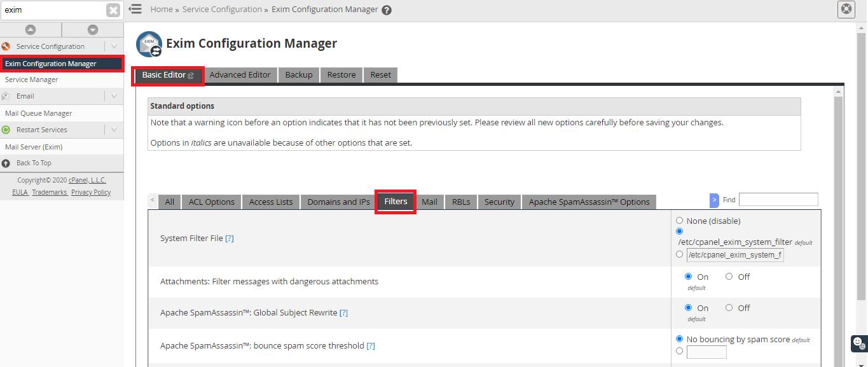The image size is (868, 367).
Task: Clear the exim search box
Action: (x=113, y=10)
